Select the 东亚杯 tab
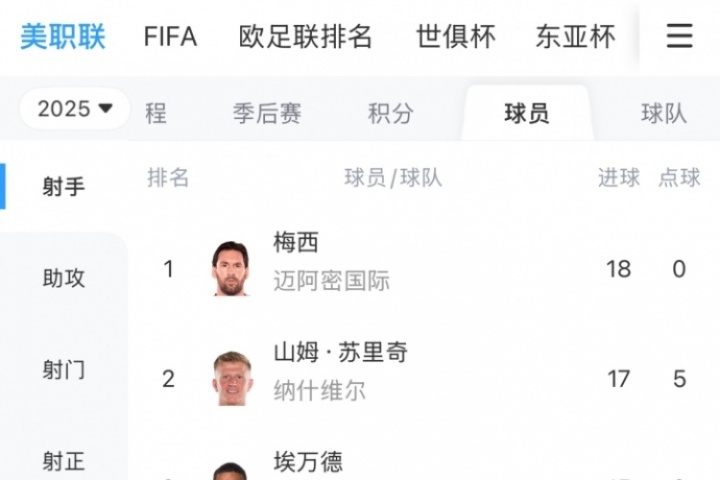 (575, 37)
